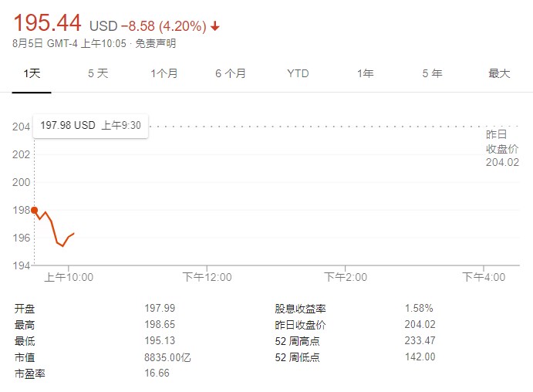This screenshot has width=533, height=392.
Task: Select the 1天 time range tab
Action: (32, 74)
